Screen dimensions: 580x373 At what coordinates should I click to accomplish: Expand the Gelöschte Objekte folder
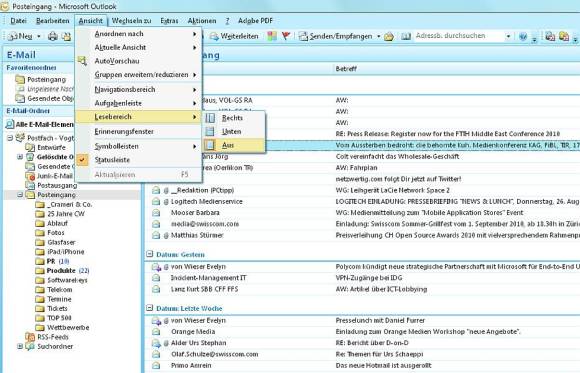coord(20,157)
